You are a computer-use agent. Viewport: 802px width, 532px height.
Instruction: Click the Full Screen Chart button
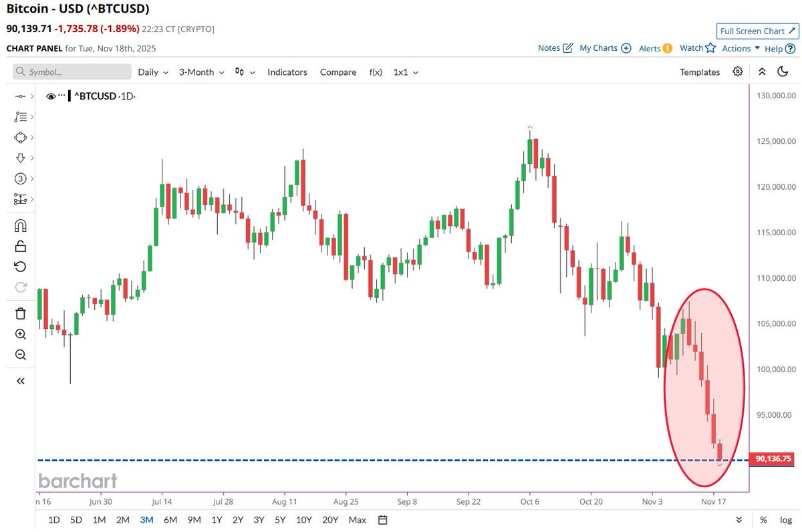[757, 31]
